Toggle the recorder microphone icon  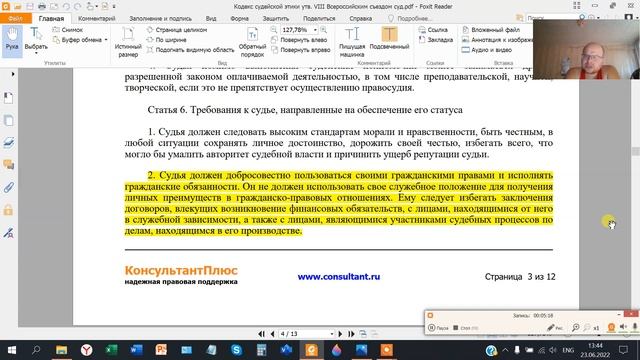pyautogui.click(x=635, y=327)
